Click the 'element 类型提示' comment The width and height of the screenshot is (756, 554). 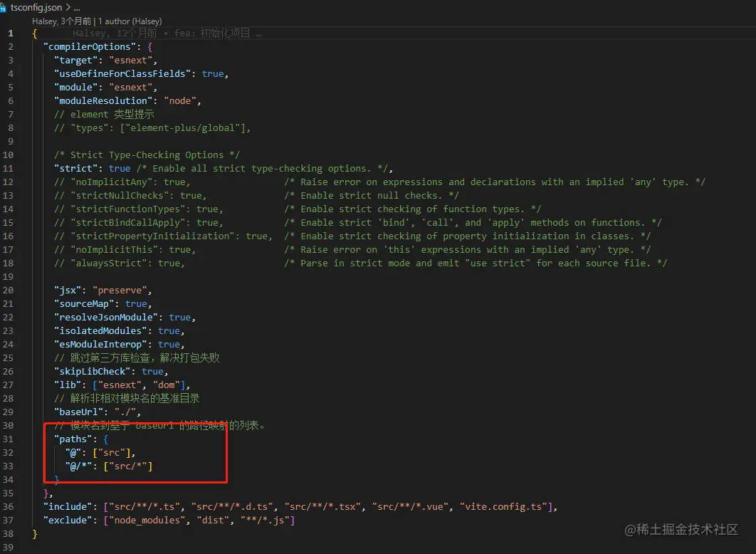click(104, 114)
